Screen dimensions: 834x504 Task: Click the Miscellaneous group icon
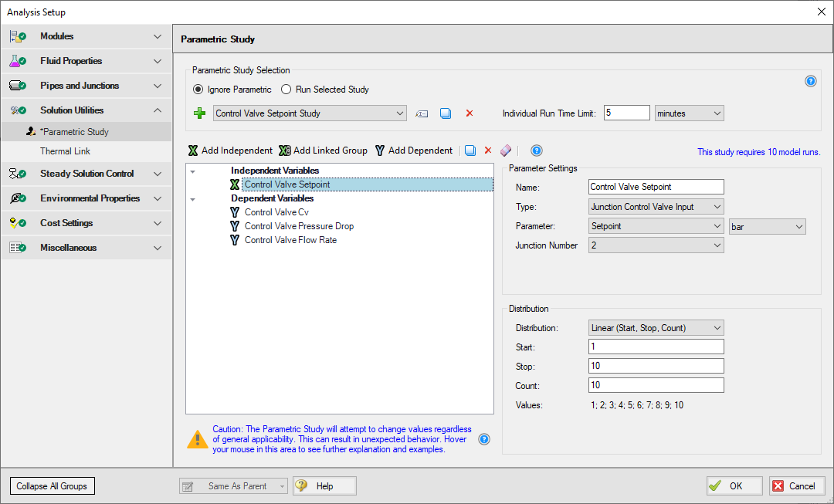tap(18, 248)
